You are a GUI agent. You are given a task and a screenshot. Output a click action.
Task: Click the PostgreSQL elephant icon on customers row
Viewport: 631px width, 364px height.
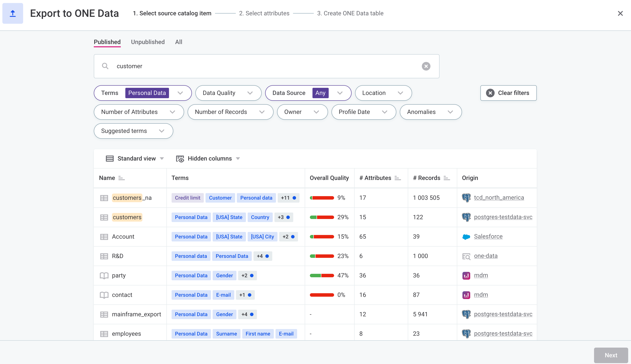pos(467,217)
